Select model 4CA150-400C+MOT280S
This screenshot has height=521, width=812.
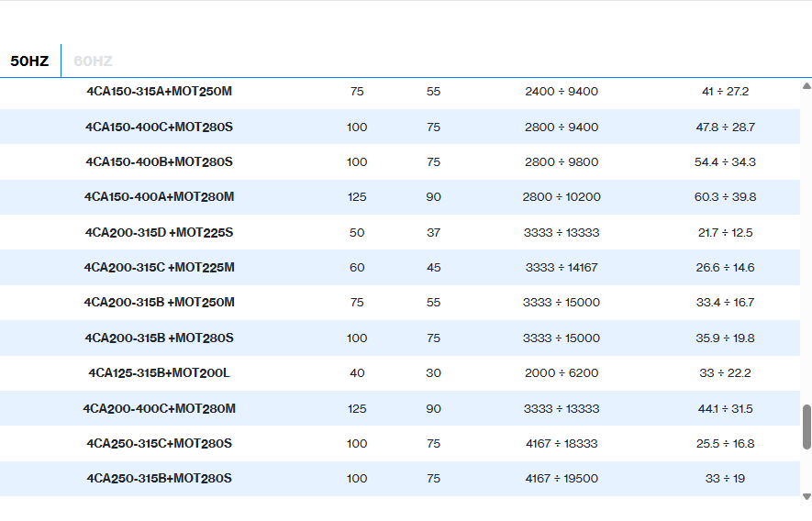(x=159, y=127)
